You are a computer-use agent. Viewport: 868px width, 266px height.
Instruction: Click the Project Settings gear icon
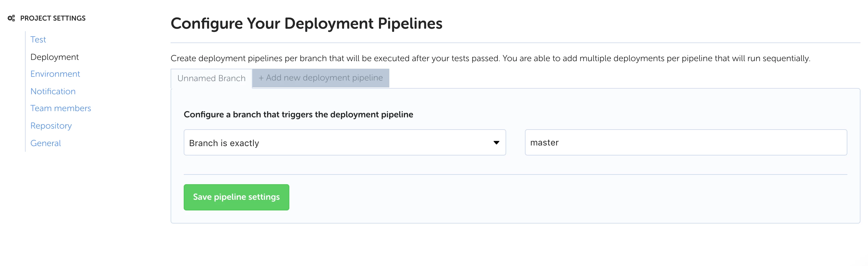tap(12, 18)
